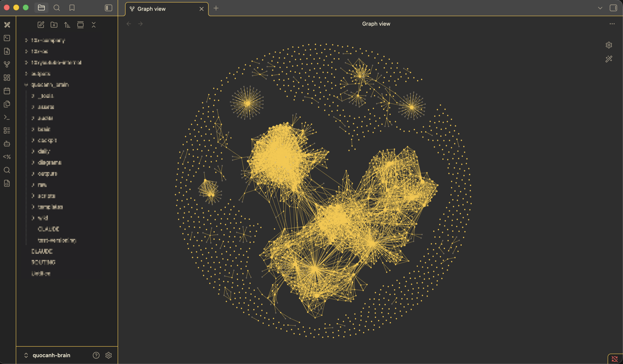623x364 pixels.
Task: Start the graph timelapse animation wand
Action: point(609,59)
